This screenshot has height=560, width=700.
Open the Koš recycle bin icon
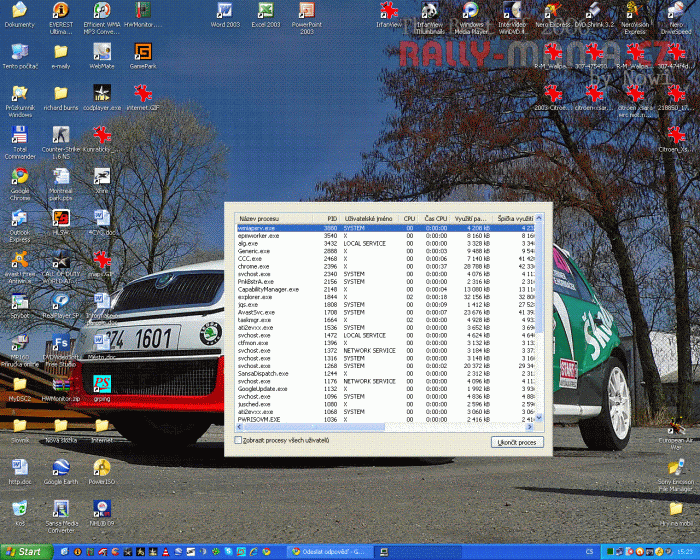(x=20, y=508)
